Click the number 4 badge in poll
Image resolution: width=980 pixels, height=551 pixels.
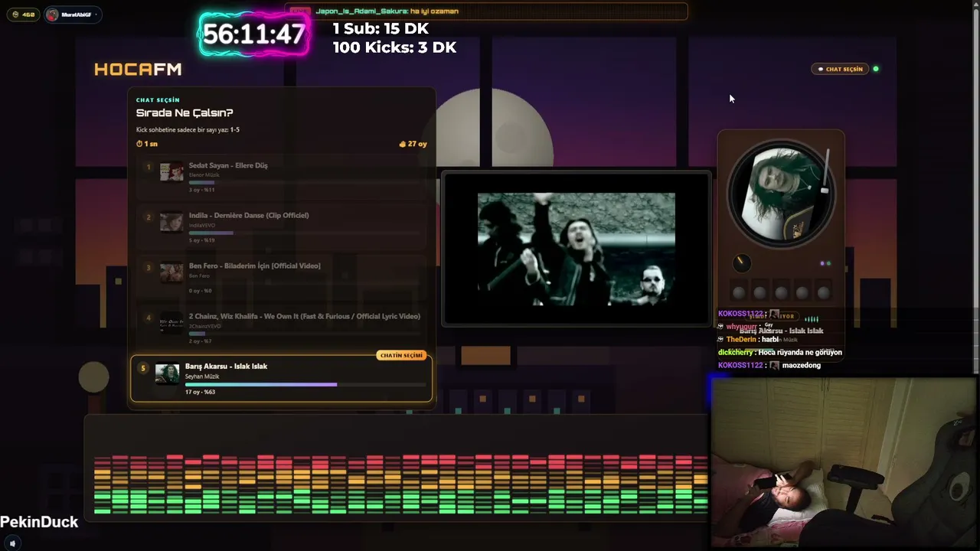point(149,318)
